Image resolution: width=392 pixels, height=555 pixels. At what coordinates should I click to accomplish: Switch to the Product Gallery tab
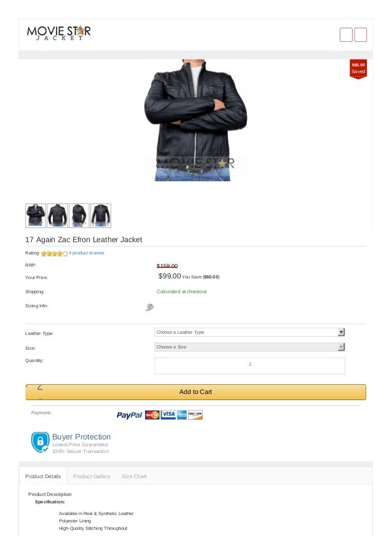click(x=92, y=476)
